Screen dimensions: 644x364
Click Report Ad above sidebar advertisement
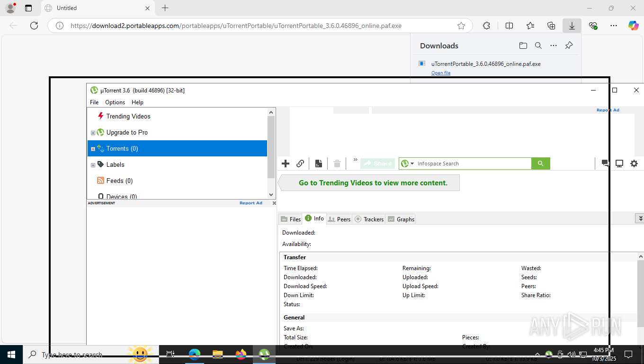tap(251, 203)
